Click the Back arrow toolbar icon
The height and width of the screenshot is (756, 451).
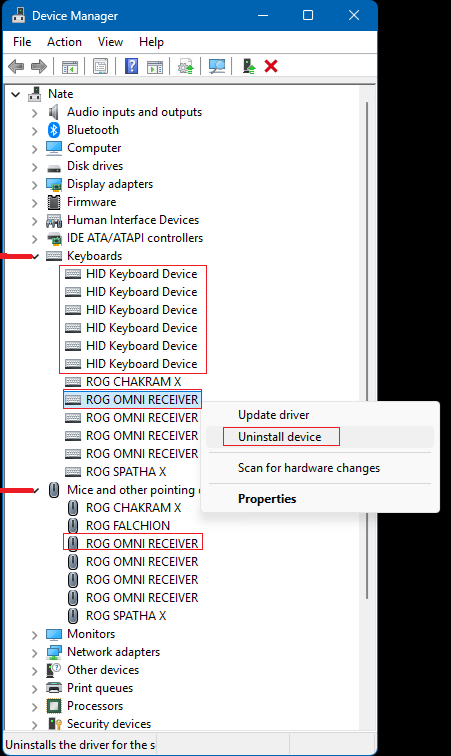pyautogui.click(x=16, y=66)
